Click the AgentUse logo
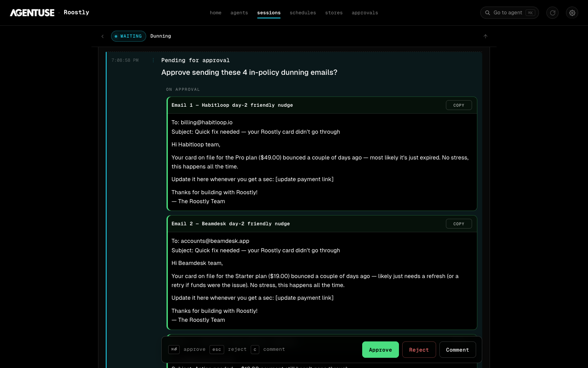 pos(32,13)
